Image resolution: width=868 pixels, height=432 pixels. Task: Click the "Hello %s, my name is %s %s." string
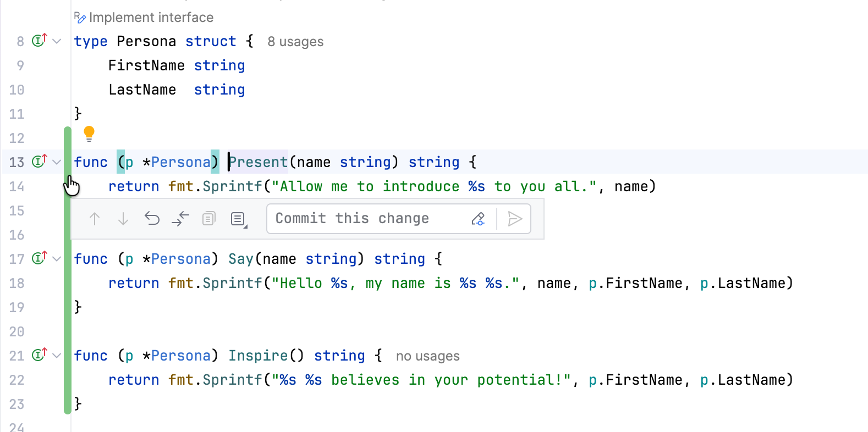395,283
